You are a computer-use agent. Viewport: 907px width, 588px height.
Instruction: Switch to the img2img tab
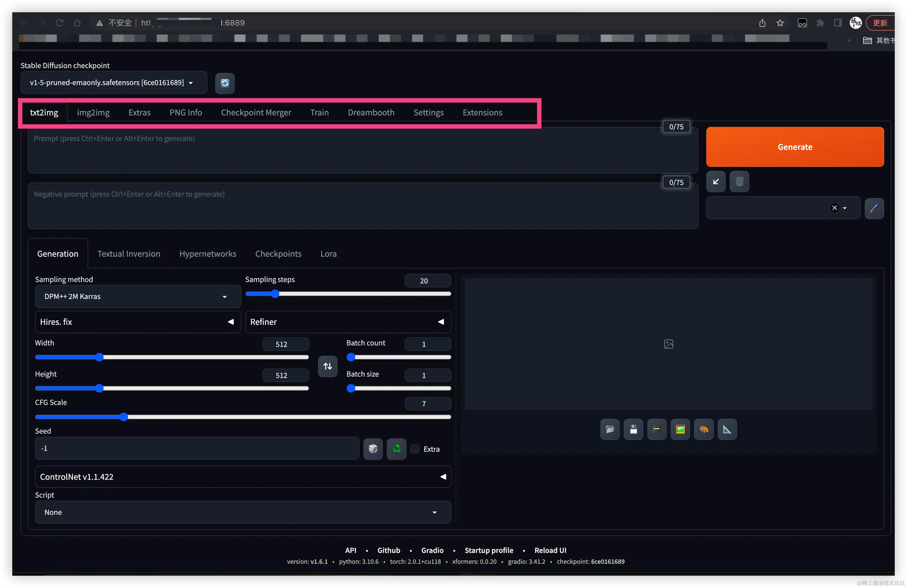pos(93,112)
